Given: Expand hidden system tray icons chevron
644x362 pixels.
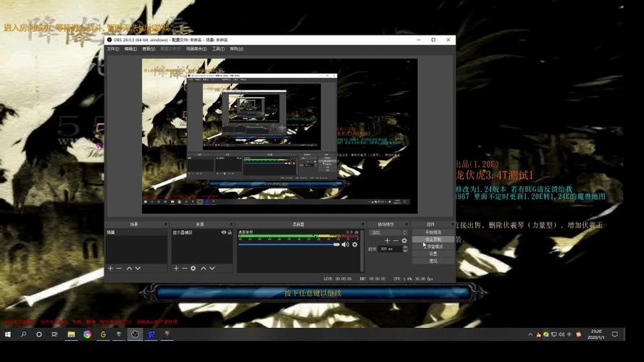Looking at the screenshot, I should [530, 334].
